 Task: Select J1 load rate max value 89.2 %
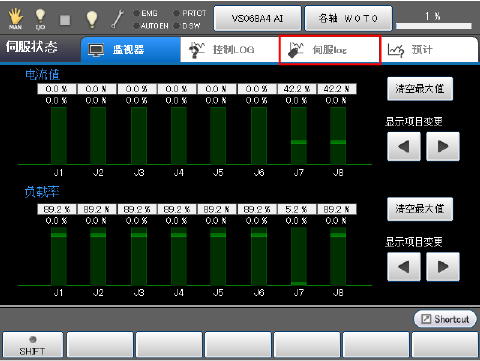pos(57,209)
